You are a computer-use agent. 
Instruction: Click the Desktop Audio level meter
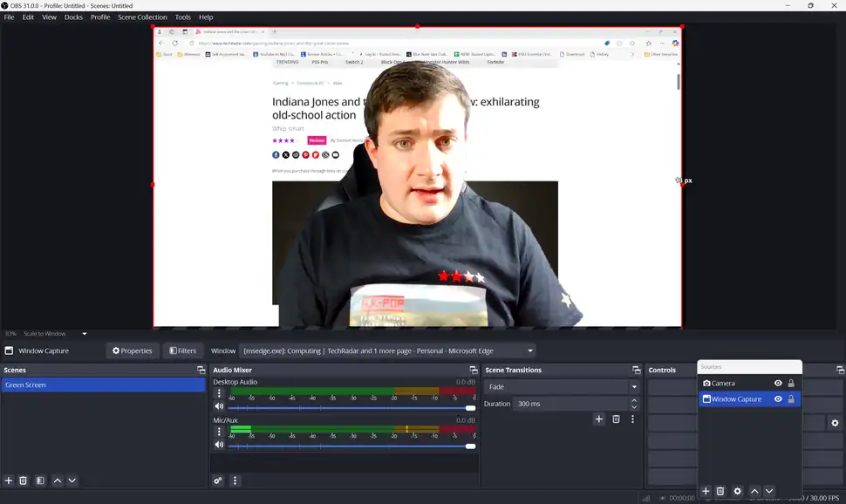(x=353, y=391)
